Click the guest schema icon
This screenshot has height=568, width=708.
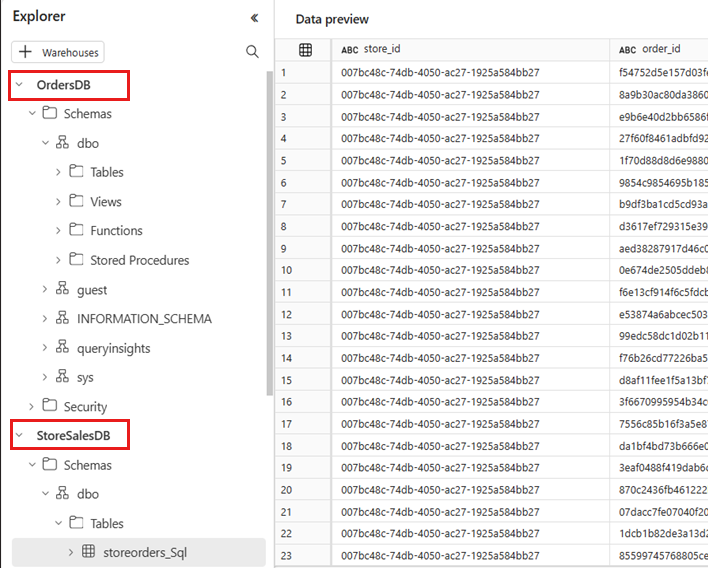[62, 290]
